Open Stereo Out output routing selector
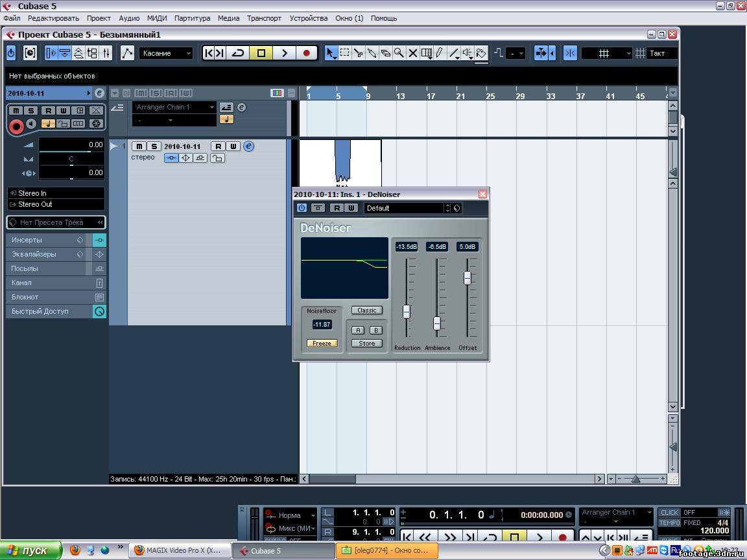Screen dimensions: 747x560 pos(56,204)
